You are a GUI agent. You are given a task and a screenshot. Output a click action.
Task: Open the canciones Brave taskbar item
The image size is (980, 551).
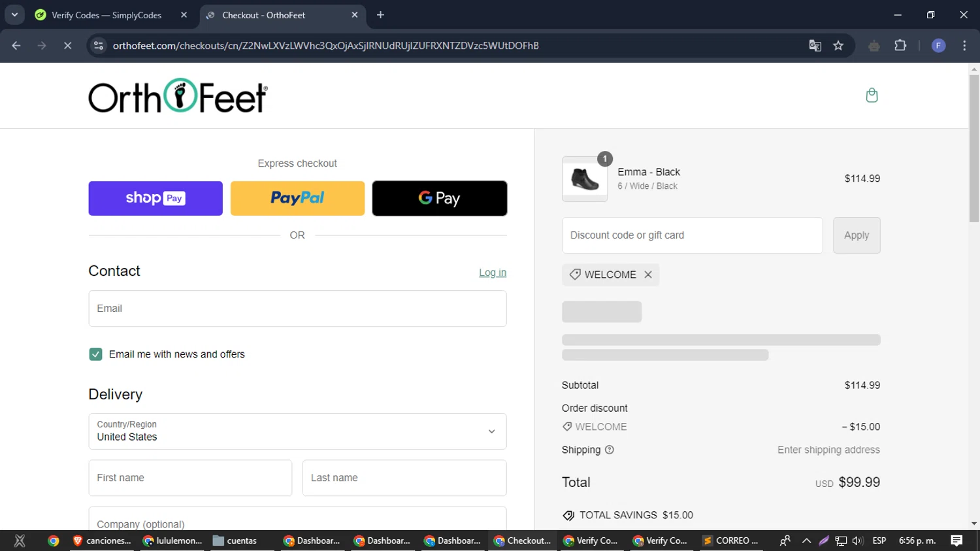point(102,541)
